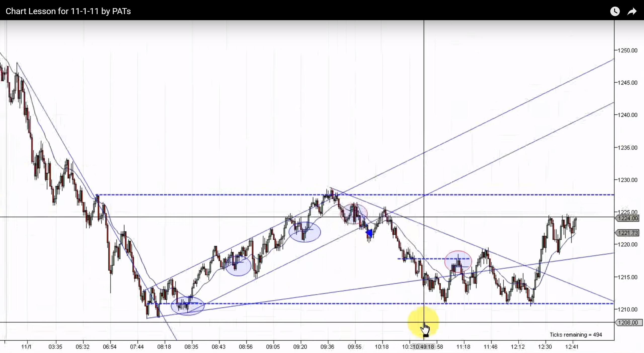Click the 09:55 time axis label
This screenshot has height=353, width=644.
coord(355,347)
